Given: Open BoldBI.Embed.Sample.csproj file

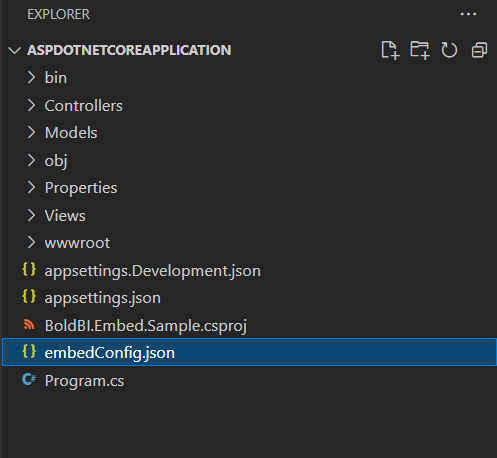Looking at the screenshot, I should pyautogui.click(x=146, y=326).
